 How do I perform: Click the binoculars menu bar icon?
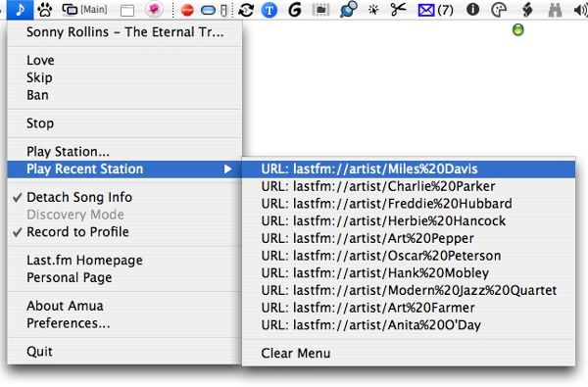pyautogui.click(x=555, y=10)
